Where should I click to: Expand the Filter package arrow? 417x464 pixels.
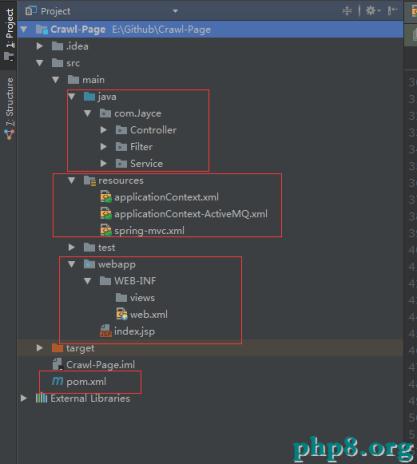(103, 147)
